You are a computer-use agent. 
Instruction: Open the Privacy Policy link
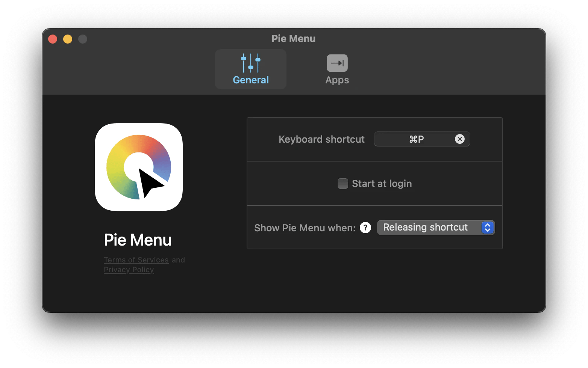pyautogui.click(x=129, y=270)
